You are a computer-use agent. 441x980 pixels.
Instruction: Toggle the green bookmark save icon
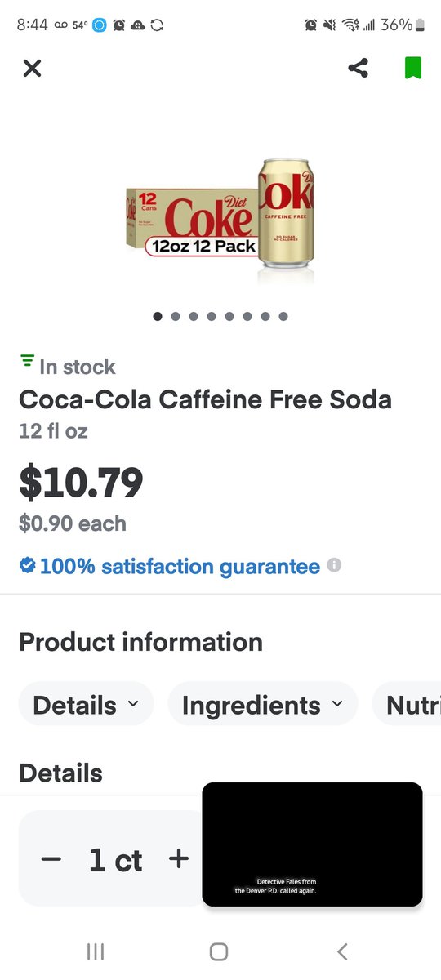click(x=413, y=68)
